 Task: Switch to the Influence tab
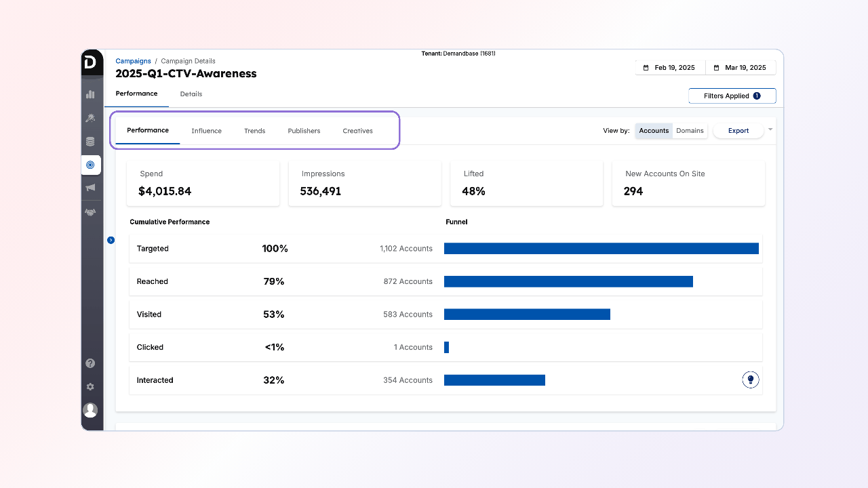pos(206,131)
